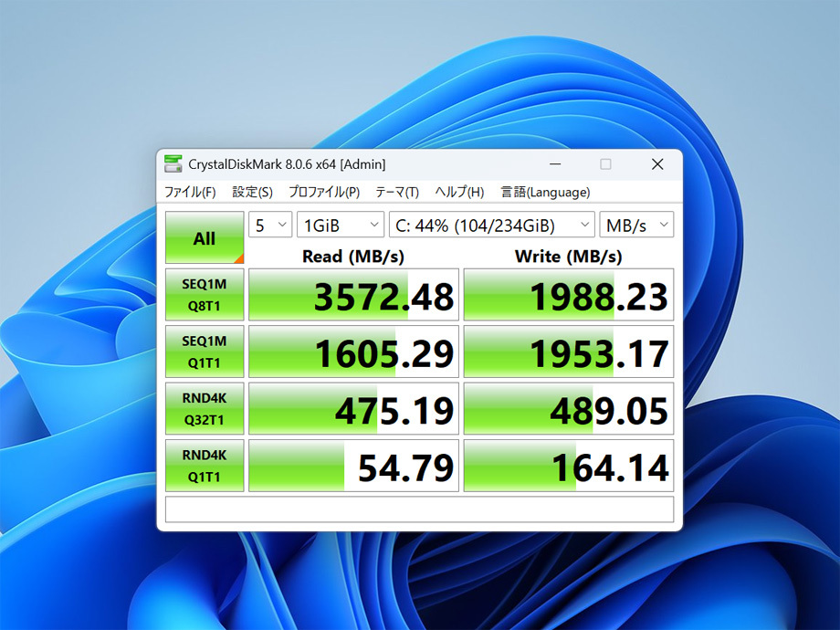
Task: Open the テーマ(T) menu
Action: (x=397, y=192)
